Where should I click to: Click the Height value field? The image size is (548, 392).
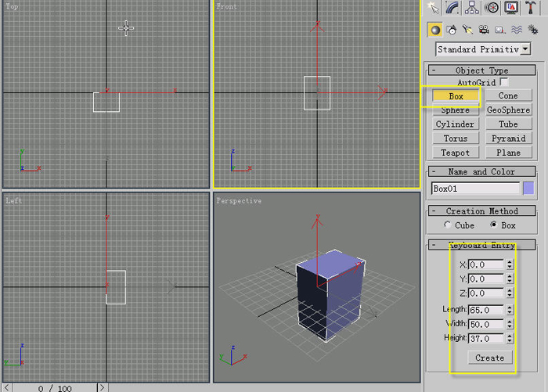486,339
